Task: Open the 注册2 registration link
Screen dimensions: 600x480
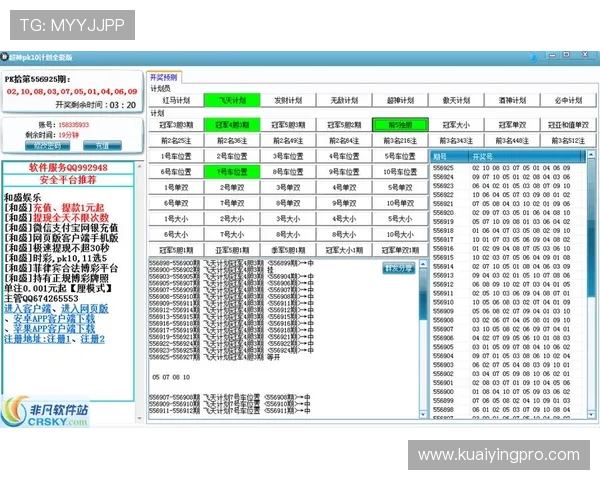Action: [93, 339]
